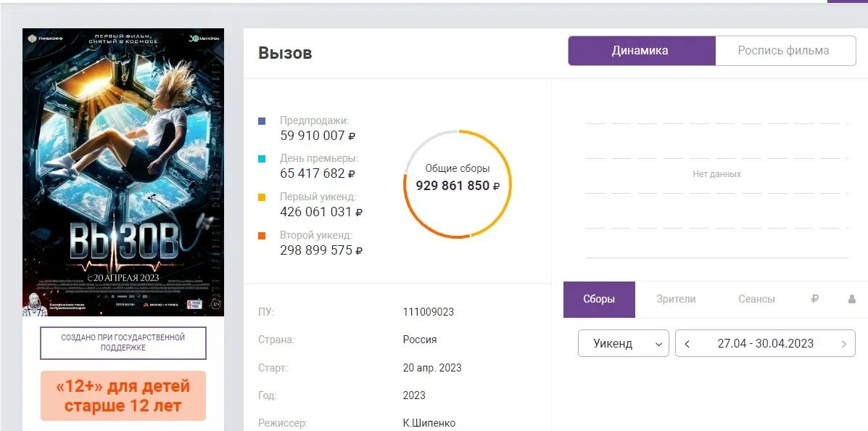Click the ruble currency icon tab
Screen dimensions: 868x431
(x=814, y=299)
